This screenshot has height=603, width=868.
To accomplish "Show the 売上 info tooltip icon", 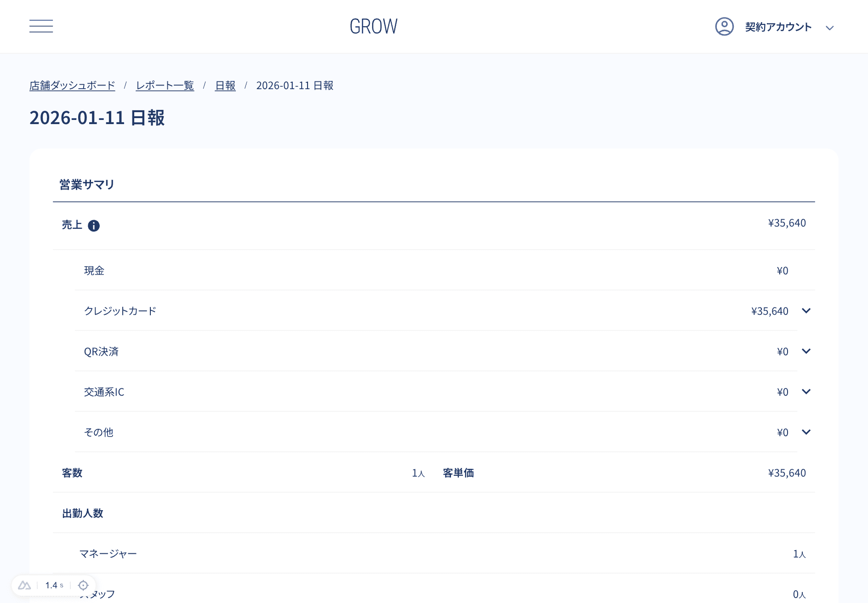I will click(x=94, y=226).
